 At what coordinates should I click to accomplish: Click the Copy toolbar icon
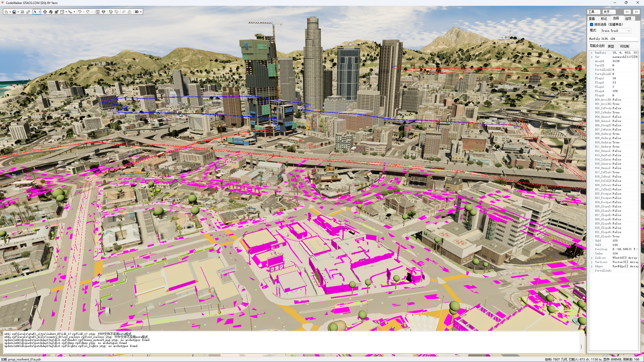(124, 12)
